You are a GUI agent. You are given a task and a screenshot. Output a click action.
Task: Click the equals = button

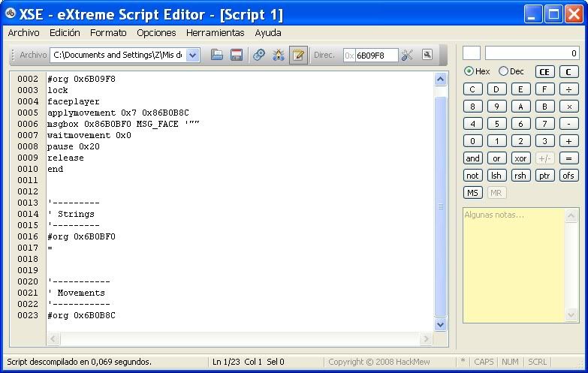[569, 158]
